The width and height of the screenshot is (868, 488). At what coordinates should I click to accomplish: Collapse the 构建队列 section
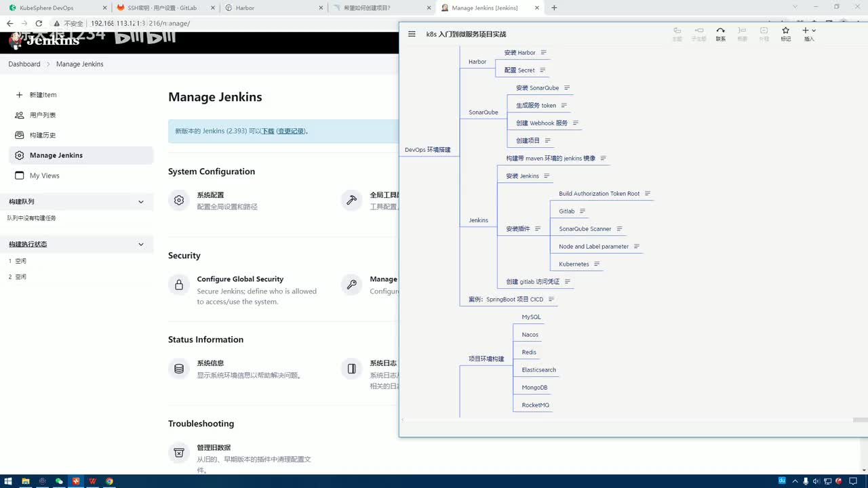click(x=141, y=201)
